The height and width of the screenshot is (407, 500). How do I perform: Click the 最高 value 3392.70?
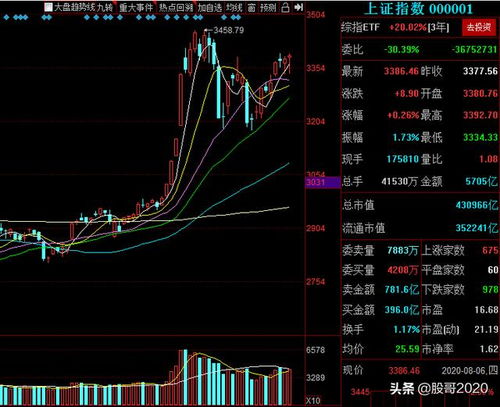(x=480, y=115)
